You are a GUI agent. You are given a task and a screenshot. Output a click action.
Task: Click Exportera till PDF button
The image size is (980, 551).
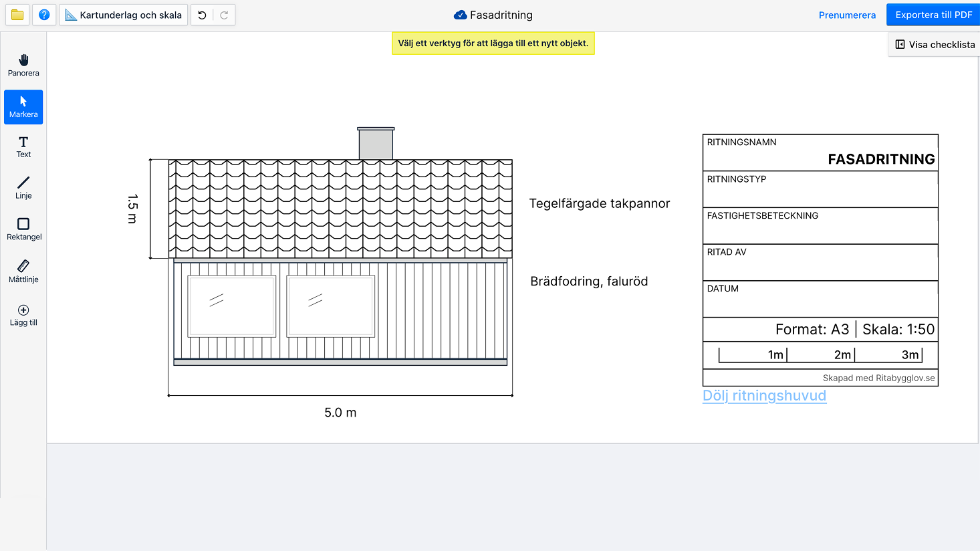coord(933,15)
